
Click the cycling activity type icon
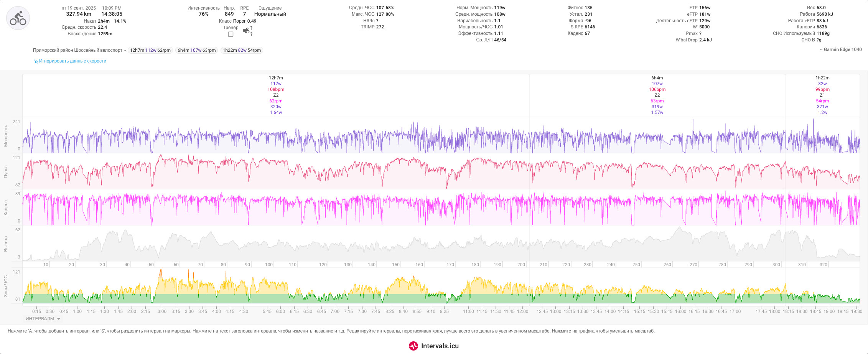[x=18, y=18]
